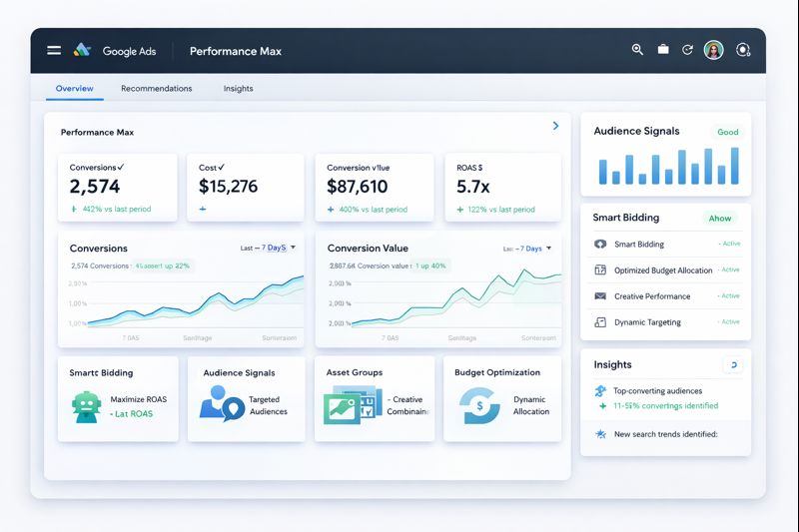Click the Conversion Value line chart
The image size is (799, 532).
455,299
